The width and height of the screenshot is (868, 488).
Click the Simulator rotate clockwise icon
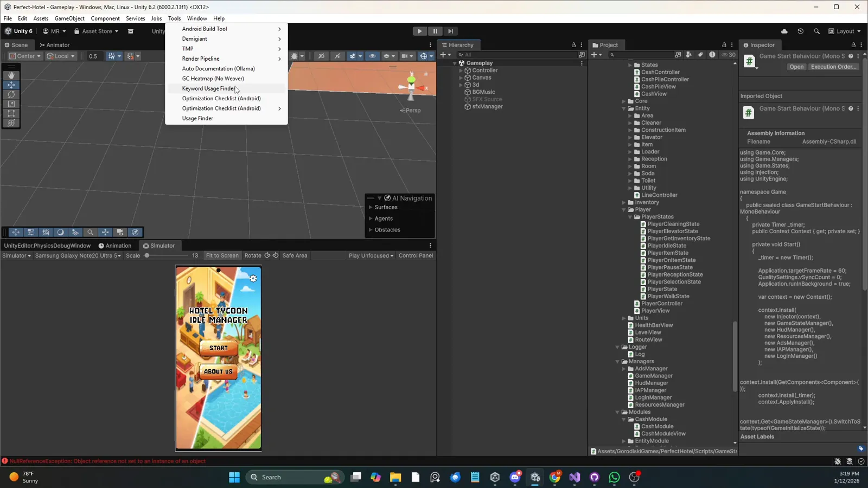[x=267, y=255]
